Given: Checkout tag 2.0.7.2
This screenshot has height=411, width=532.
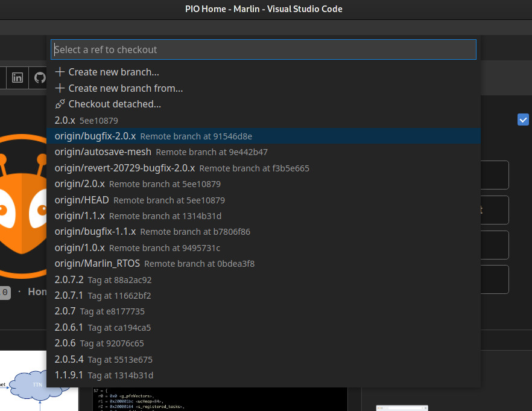Looking at the screenshot, I should [x=264, y=279].
